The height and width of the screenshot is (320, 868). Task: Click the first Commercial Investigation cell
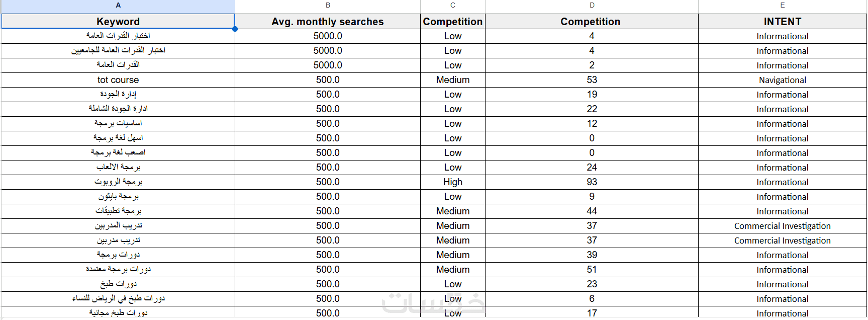click(x=782, y=226)
